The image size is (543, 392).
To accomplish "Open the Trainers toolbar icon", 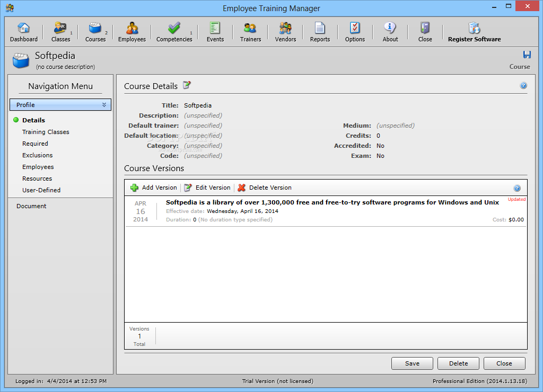I will click(250, 28).
